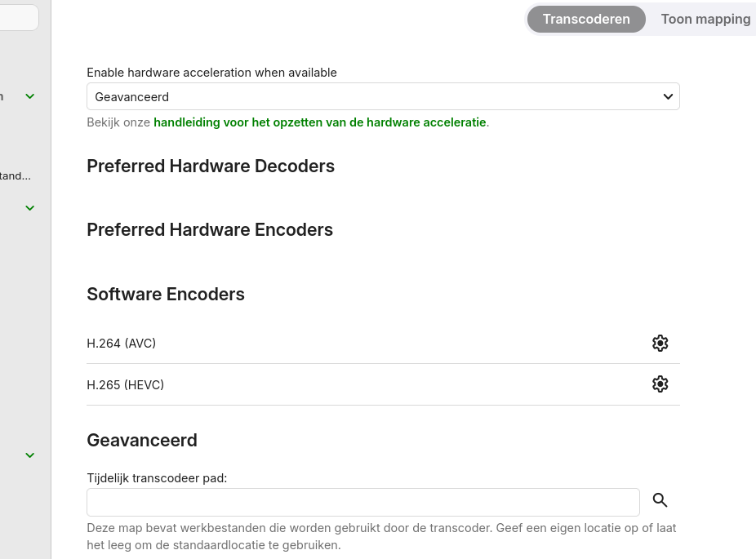Click the 'Software Encoders' heading

166,294
